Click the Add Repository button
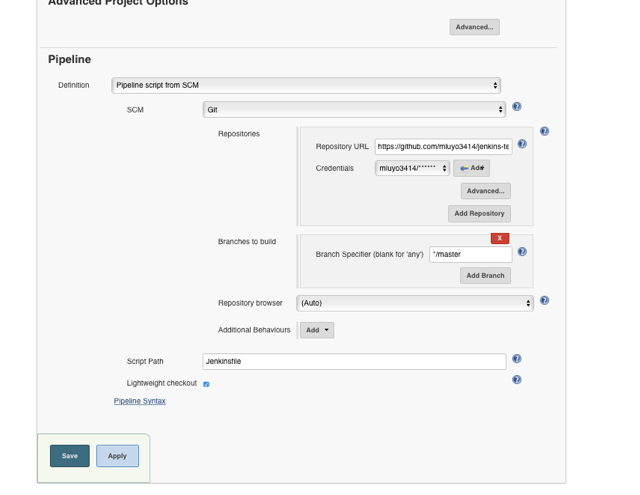The image size is (640, 495). coord(479,214)
